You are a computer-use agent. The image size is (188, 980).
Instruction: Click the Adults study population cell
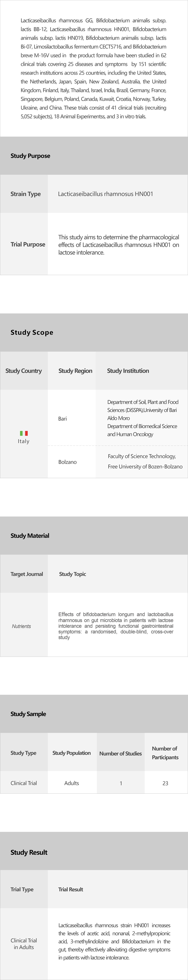pos(72,783)
